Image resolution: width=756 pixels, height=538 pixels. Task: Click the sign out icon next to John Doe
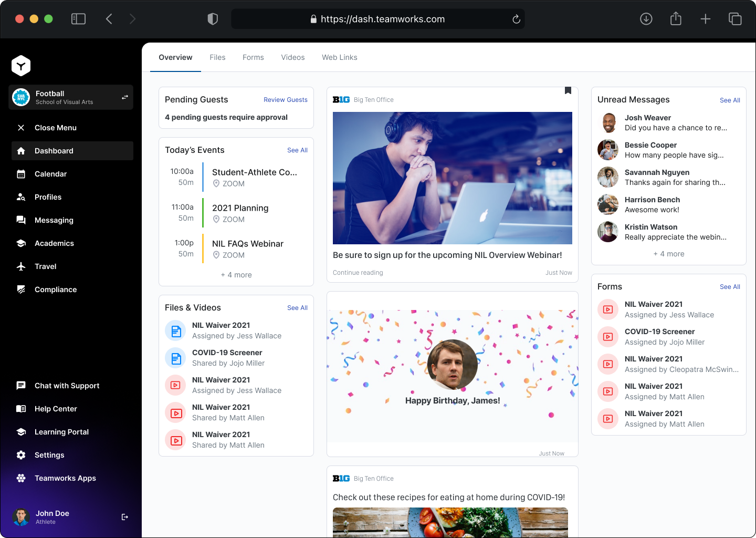tap(125, 517)
